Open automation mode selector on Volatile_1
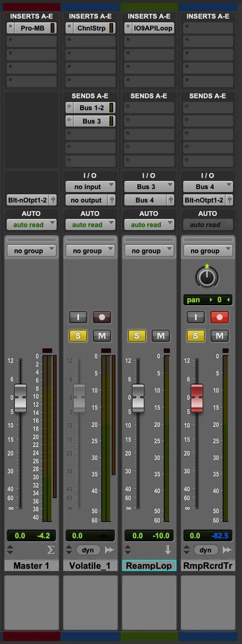Viewport: 242px width, 644px height. tap(90, 224)
